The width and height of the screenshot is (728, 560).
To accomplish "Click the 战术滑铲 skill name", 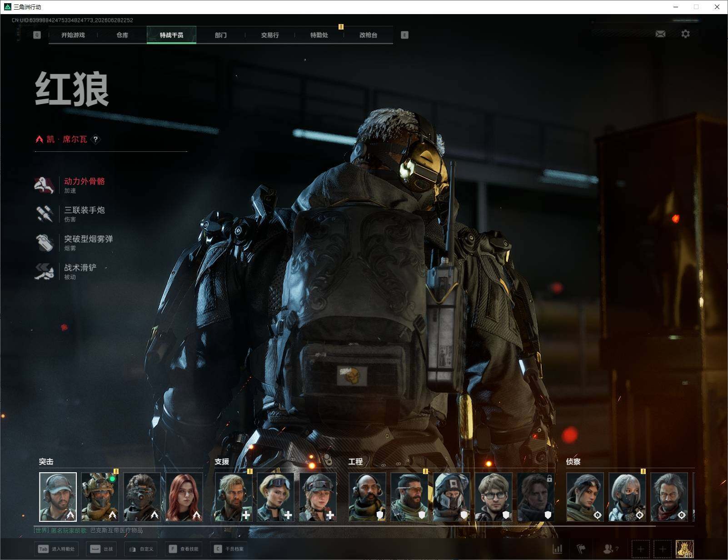I will pyautogui.click(x=80, y=267).
